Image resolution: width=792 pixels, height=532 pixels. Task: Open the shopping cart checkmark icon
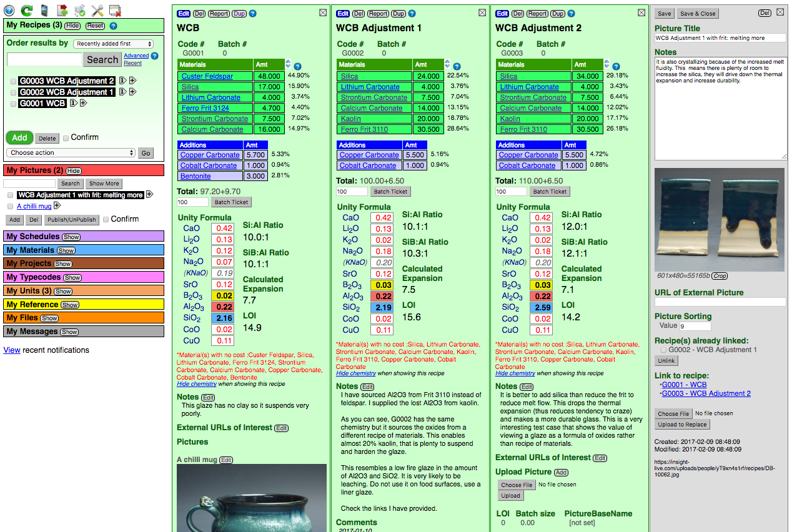(x=79, y=10)
